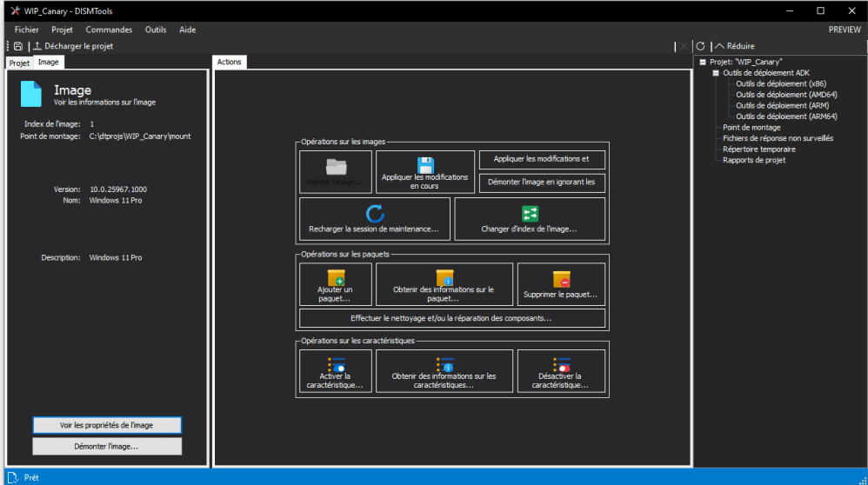Collapse the Projet "WIP_Canary" tree node

click(703, 63)
